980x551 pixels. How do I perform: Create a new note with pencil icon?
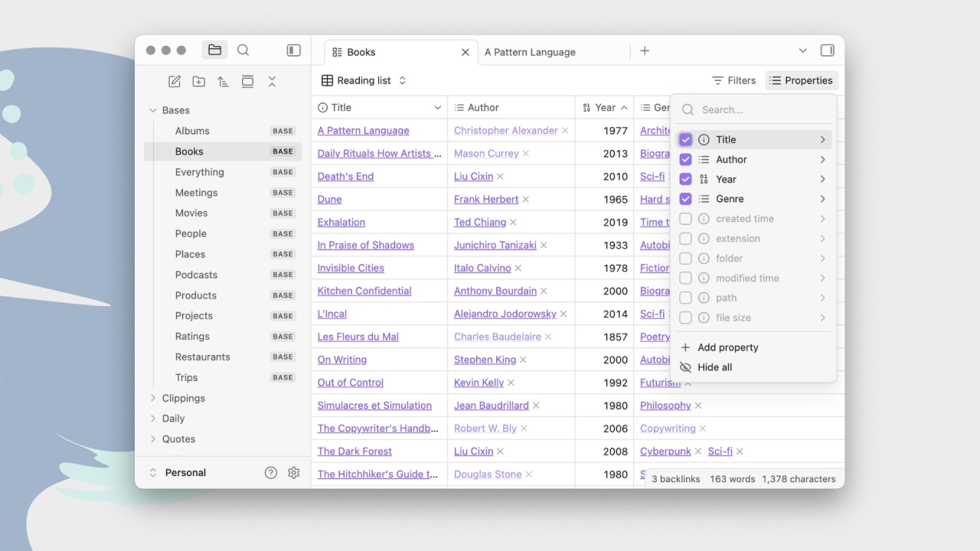[175, 82]
